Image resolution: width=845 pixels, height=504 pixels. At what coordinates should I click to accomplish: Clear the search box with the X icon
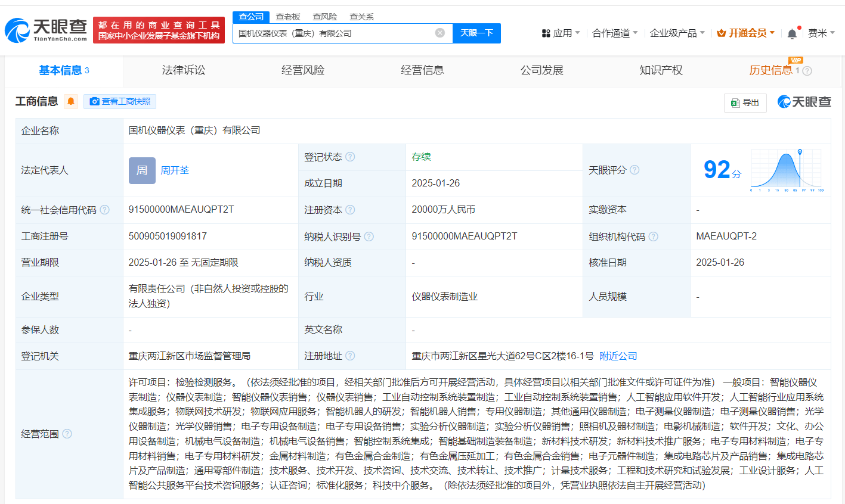[x=440, y=33]
